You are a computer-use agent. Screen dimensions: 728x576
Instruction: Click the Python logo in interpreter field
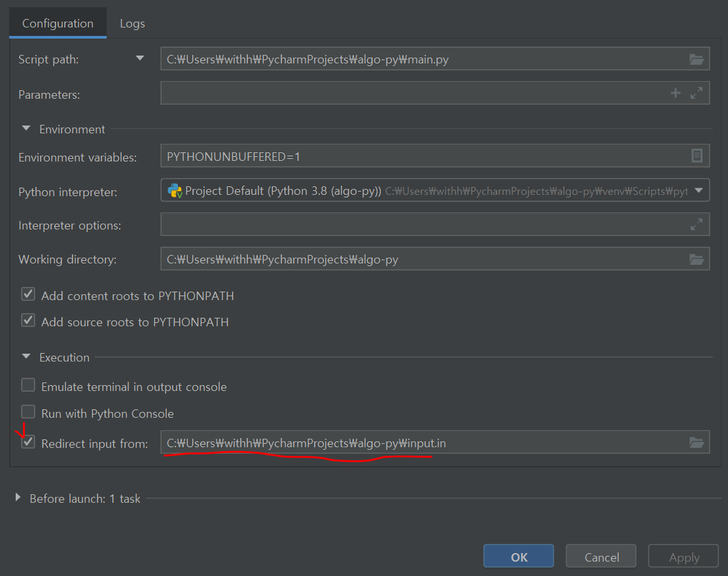tap(175, 190)
